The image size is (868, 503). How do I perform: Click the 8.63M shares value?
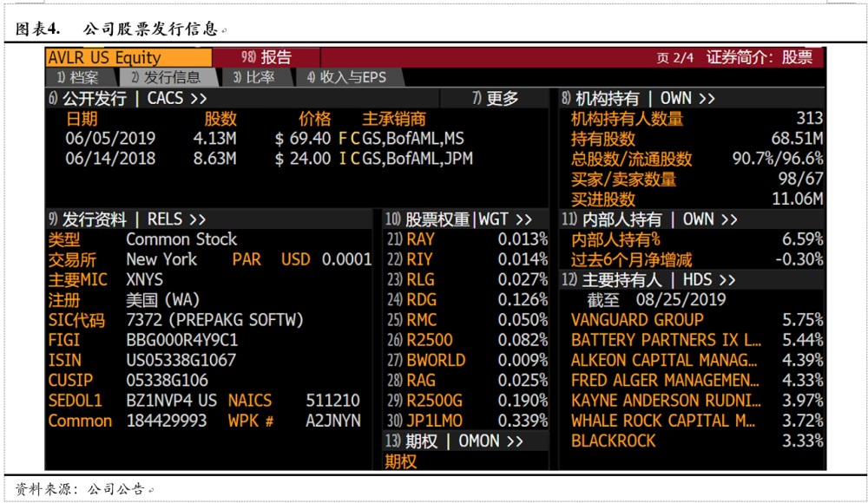(x=214, y=159)
